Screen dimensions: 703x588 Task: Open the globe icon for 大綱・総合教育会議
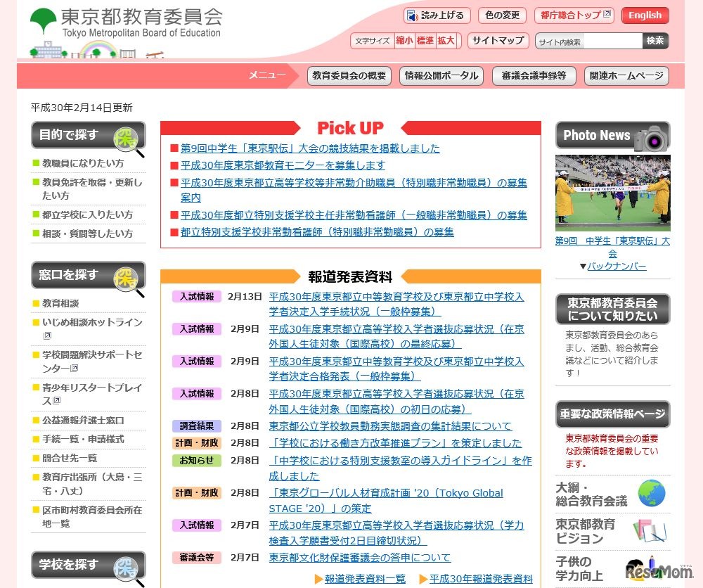651,493
